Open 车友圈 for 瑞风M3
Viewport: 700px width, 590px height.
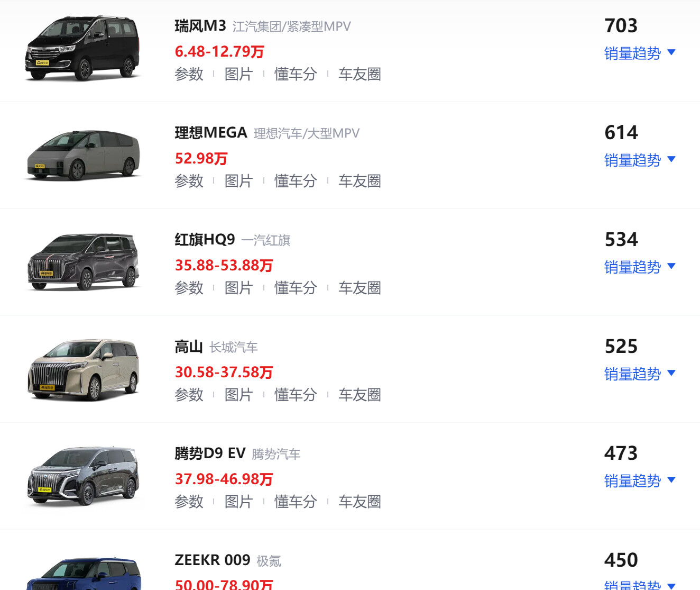(360, 74)
